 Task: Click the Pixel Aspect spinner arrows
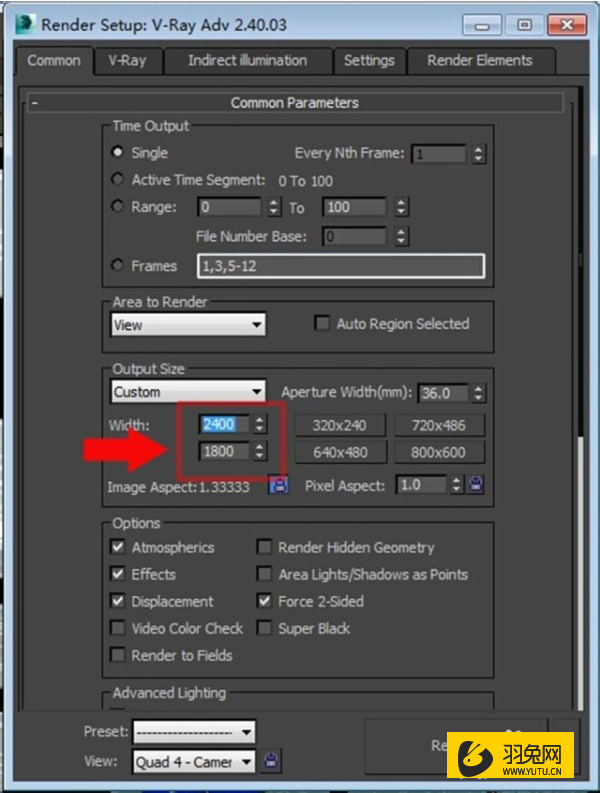456,484
